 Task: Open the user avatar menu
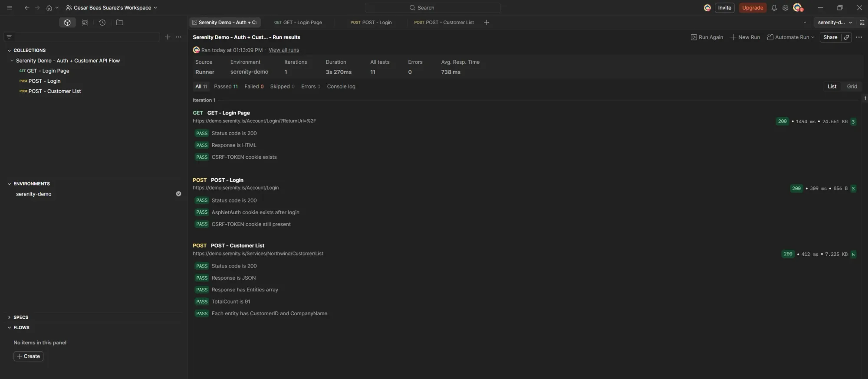click(798, 7)
